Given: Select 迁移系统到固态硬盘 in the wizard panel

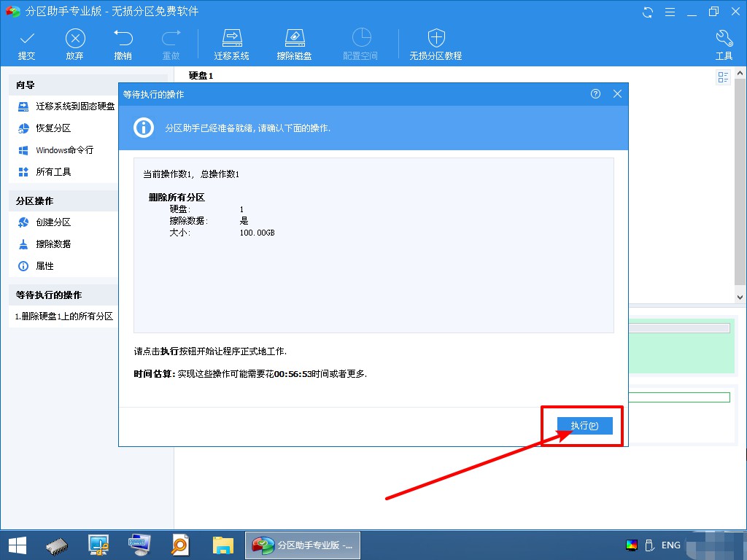Looking at the screenshot, I should (66, 106).
